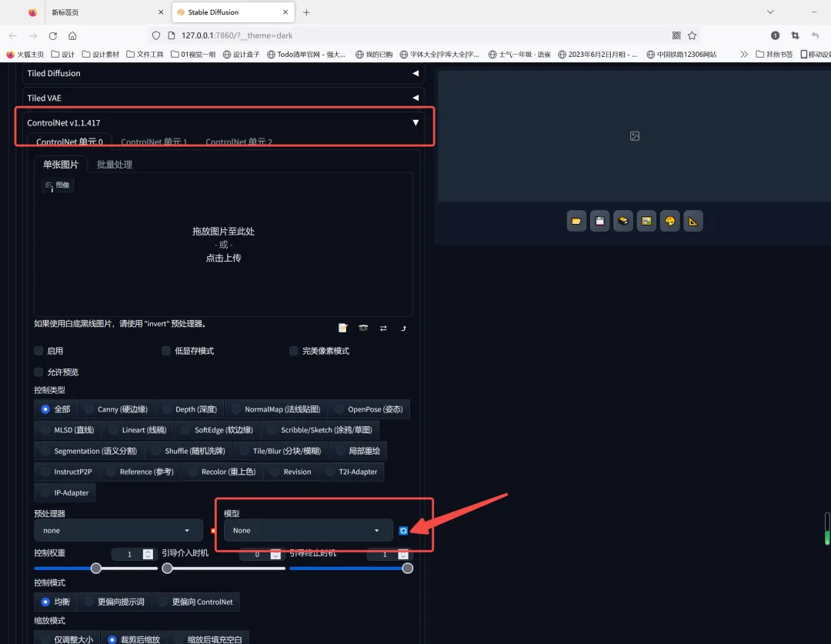Choose 缩放后填充空白 resize mode
Viewport: 831px width, 644px height.
[209, 639]
